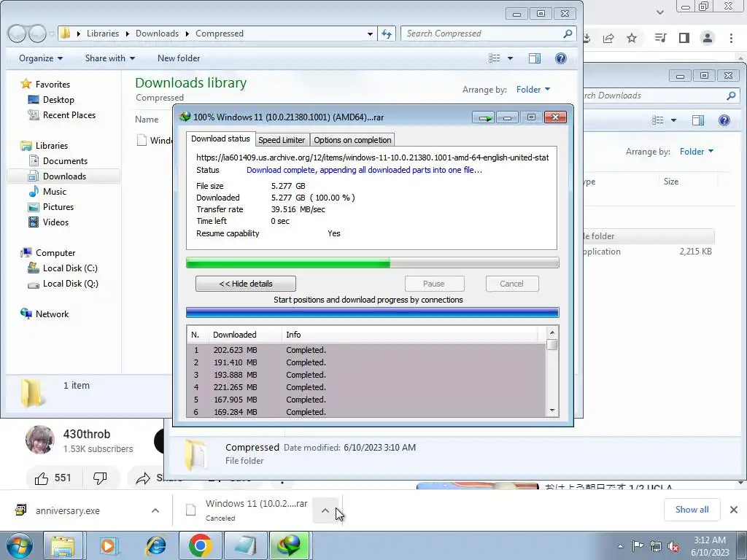
Task: Expand the address bar history dropdown
Action: [370, 34]
